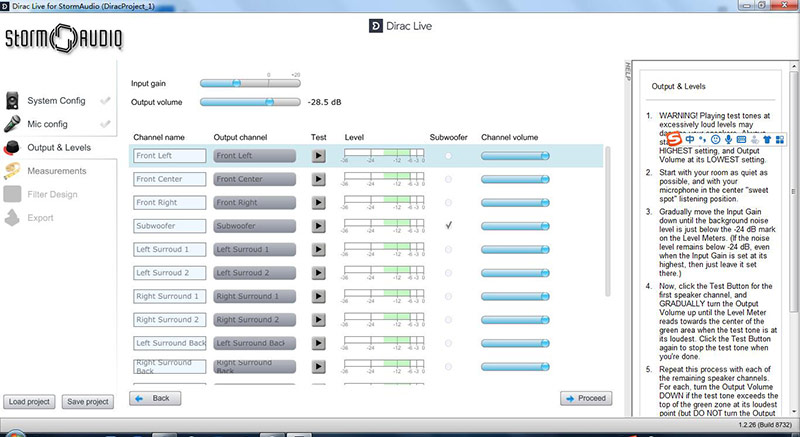800x437 pixels.
Task: Proceed to the next step
Action: coord(586,398)
